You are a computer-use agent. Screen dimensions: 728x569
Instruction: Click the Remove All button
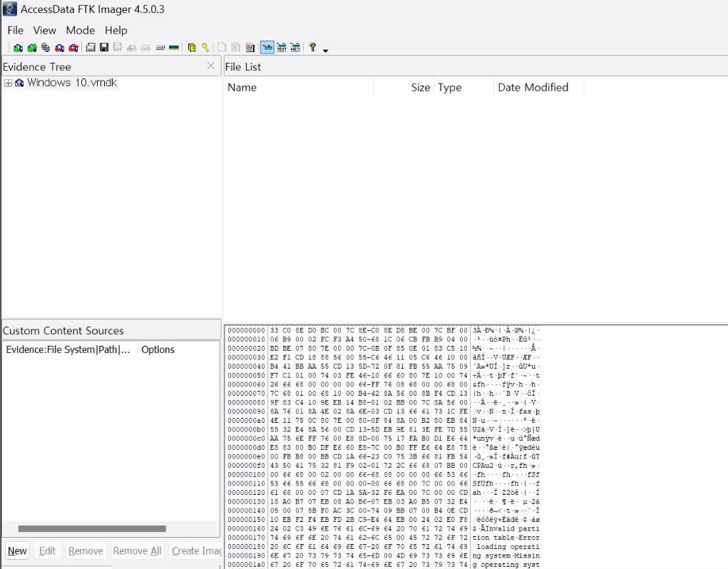click(x=138, y=551)
